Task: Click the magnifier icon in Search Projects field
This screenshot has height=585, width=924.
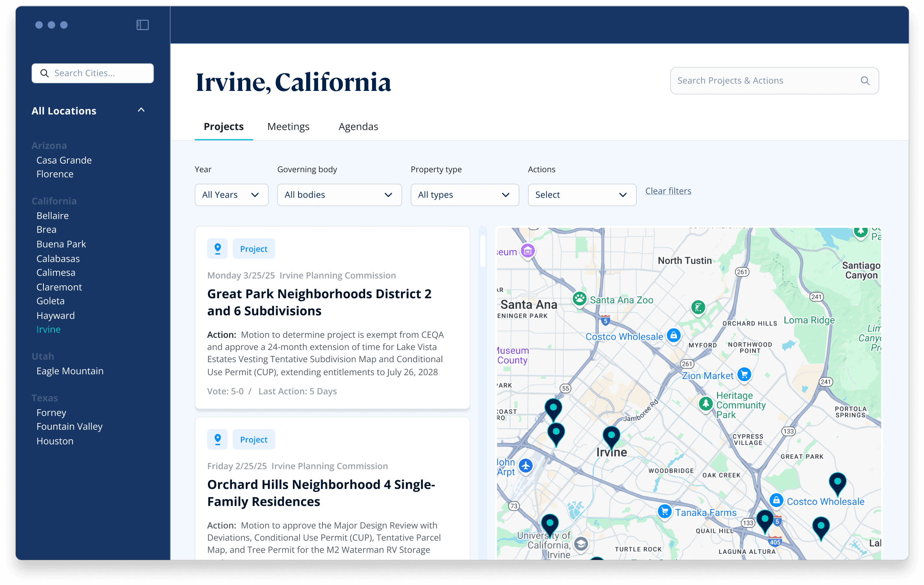Action: [865, 81]
